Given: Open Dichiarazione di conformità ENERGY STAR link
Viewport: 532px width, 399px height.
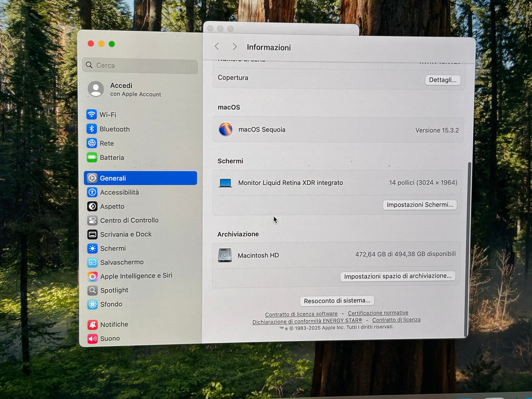Looking at the screenshot, I should click(307, 321).
